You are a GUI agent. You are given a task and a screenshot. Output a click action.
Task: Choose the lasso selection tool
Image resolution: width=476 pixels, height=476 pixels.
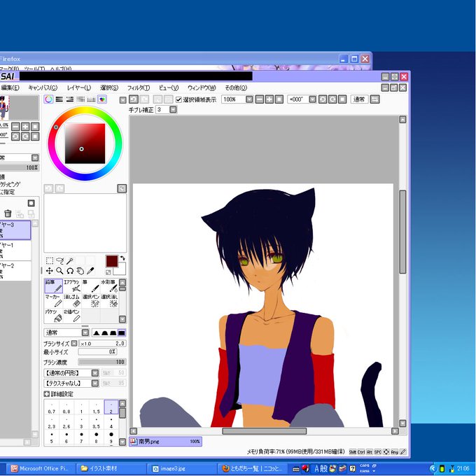59,261
